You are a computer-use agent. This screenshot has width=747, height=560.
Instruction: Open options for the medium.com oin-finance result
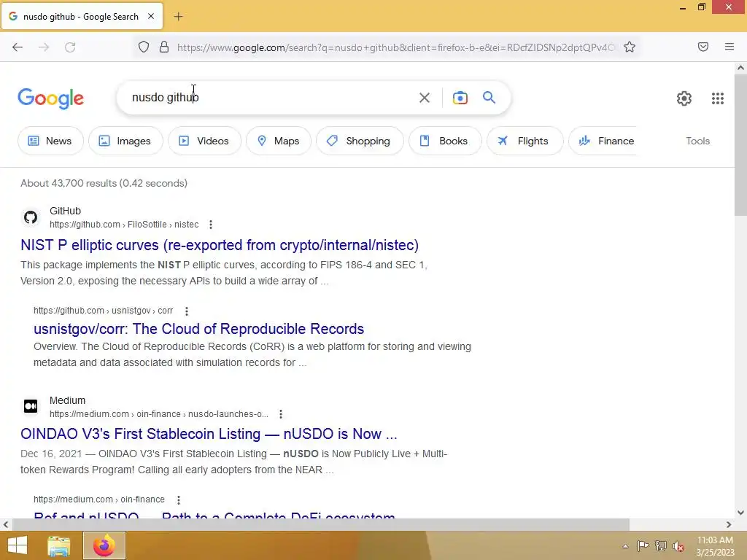178,500
